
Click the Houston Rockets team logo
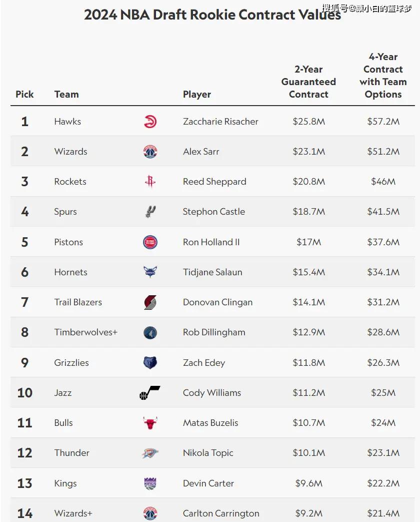(x=150, y=182)
